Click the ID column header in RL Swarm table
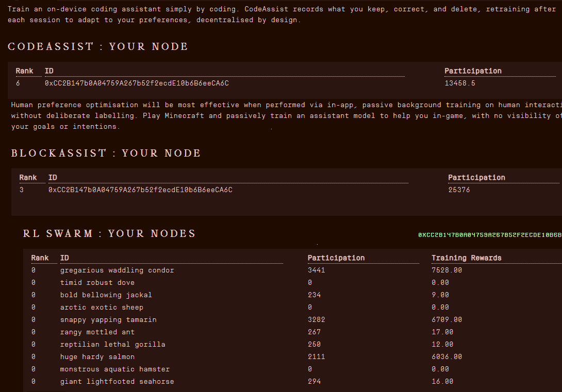562x392 pixels. tap(64, 258)
